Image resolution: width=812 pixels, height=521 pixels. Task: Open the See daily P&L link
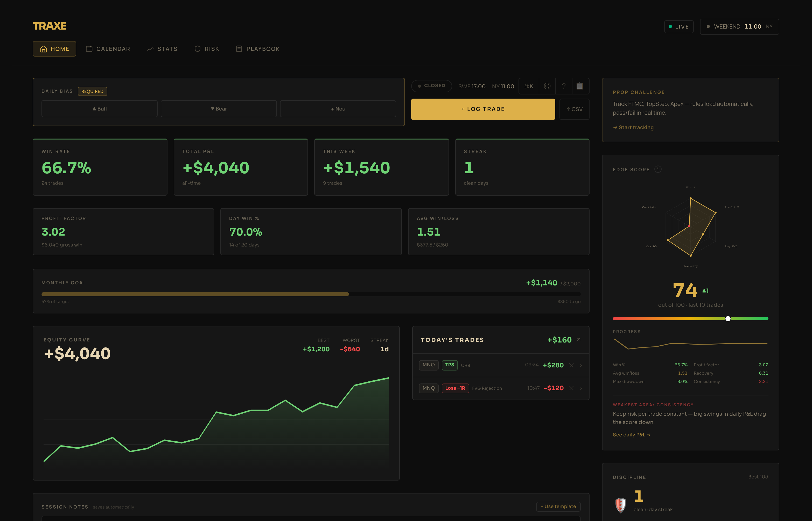click(632, 435)
